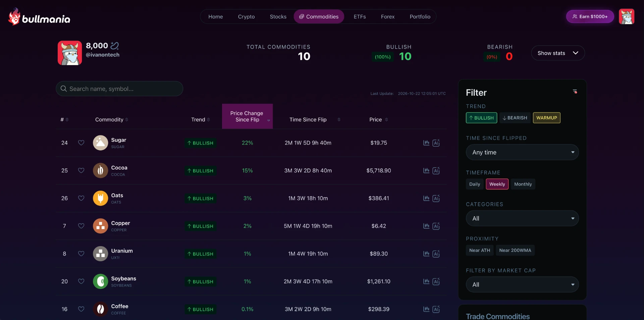Screen dimensions: 644x320
Task: Select the Daily timeframe
Action: [x=475, y=184]
